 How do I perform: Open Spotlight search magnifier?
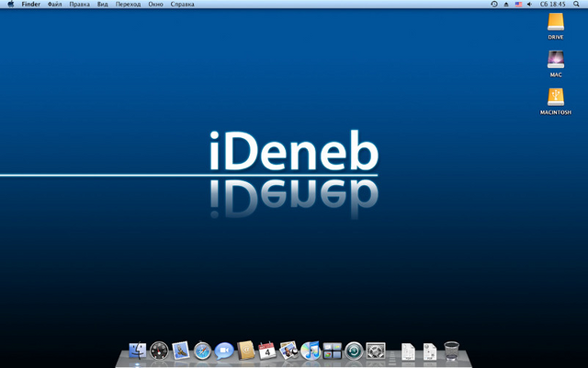(x=576, y=4)
